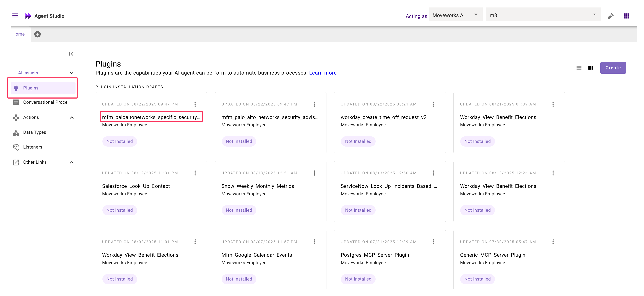
Task: Click Not Installed badge on Postgres_MCP_Server_Plugin
Action: [x=358, y=279]
